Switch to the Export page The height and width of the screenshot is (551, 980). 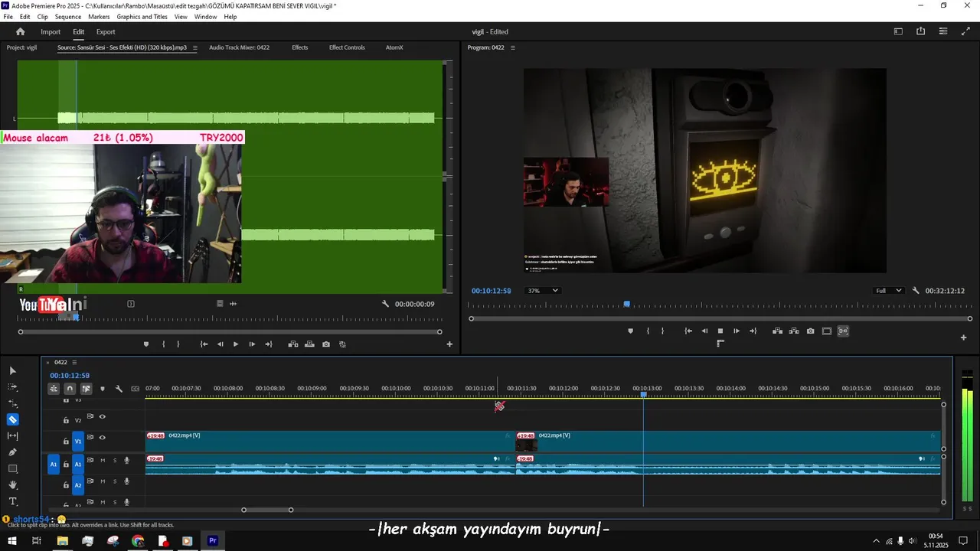pos(106,32)
